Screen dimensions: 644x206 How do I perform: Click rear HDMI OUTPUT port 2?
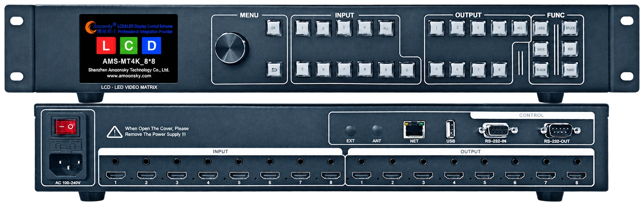(392, 176)
